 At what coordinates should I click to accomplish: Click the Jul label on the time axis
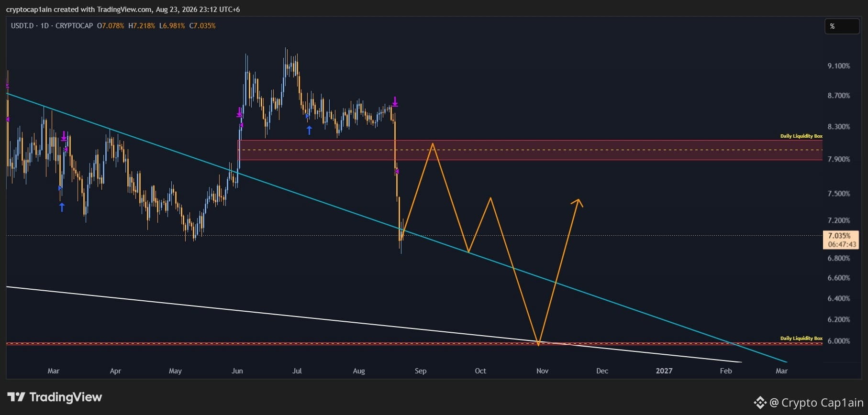(297, 371)
